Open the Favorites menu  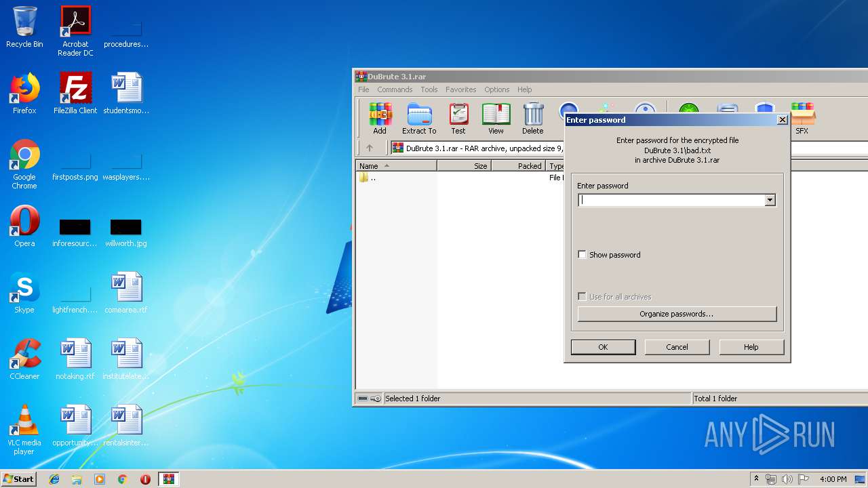click(461, 89)
